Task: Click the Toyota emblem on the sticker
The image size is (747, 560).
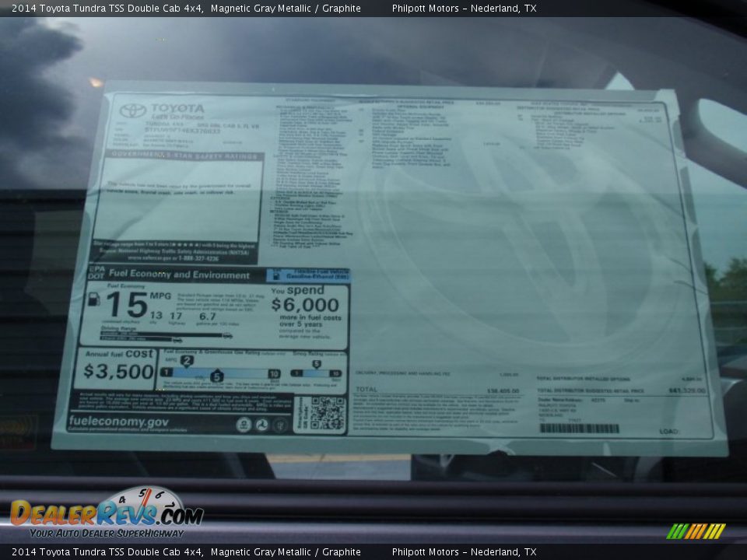Action: tap(132, 110)
